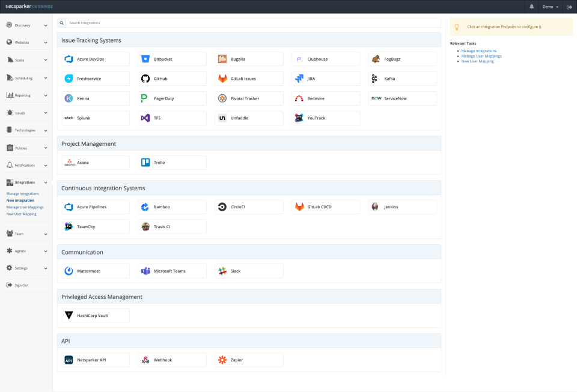Open the Trello project management integration
Image resolution: width=577 pixels, height=392 pixels.
point(171,162)
